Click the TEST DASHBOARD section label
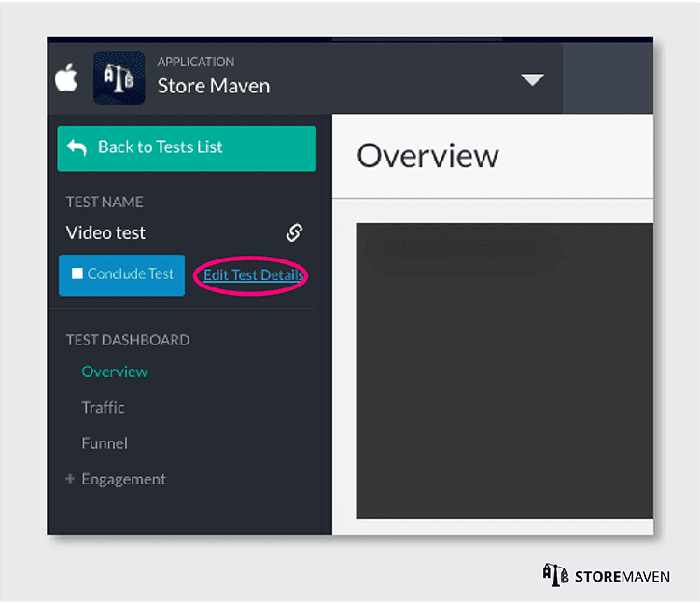Viewport: 700px width, 603px height. (x=128, y=340)
